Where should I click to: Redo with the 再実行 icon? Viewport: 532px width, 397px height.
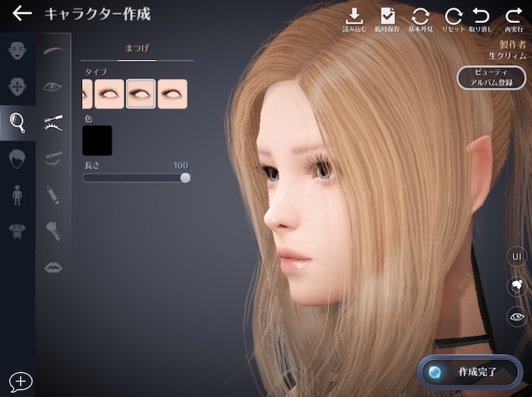(513, 19)
